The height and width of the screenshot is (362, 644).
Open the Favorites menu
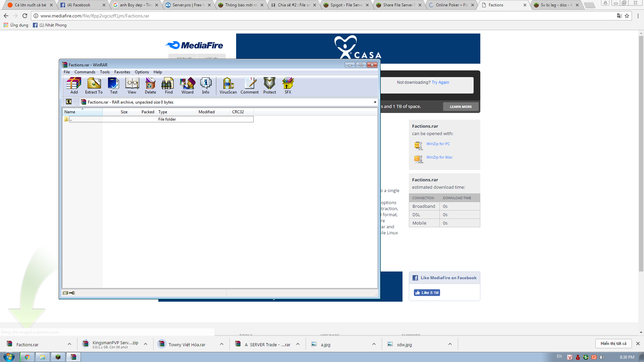122,72
